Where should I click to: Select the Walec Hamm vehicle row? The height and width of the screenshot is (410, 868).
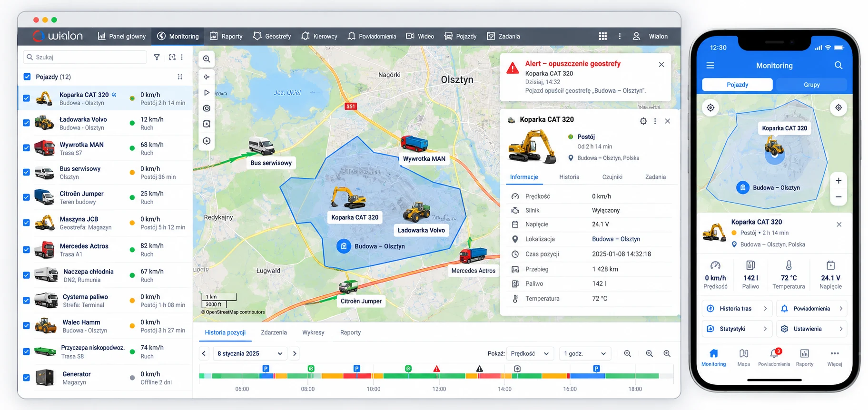pyautogui.click(x=105, y=326)
